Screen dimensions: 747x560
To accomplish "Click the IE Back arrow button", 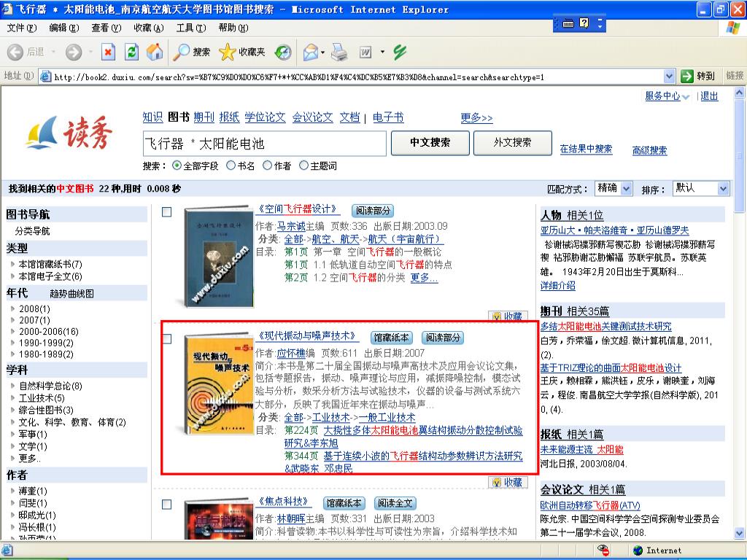I will (15, 52).
